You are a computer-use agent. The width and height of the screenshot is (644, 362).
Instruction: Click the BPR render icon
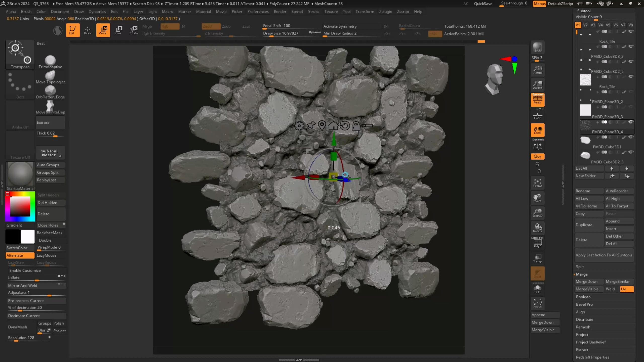click(537, 47)
